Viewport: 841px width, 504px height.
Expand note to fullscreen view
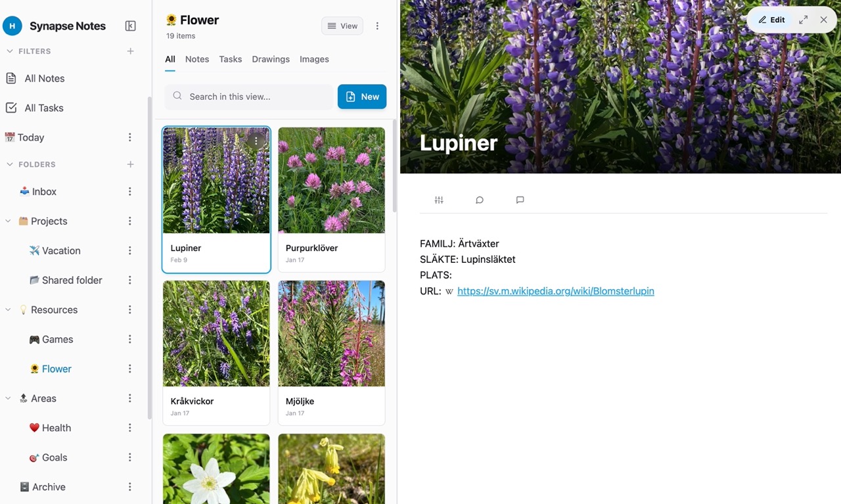(803, 20)
